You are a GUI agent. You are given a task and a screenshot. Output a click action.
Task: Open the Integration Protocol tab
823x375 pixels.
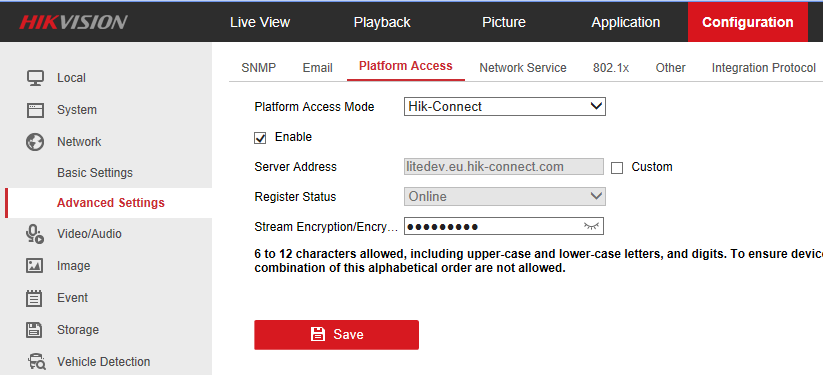pyautogui.click(x=764, y=68)
